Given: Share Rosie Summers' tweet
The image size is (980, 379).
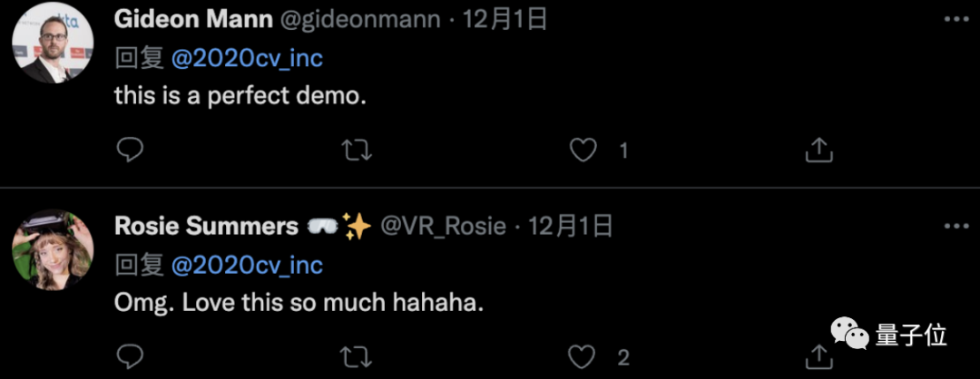Looking at the screenshot, I should pyautogui.click(x=818, y=357).
